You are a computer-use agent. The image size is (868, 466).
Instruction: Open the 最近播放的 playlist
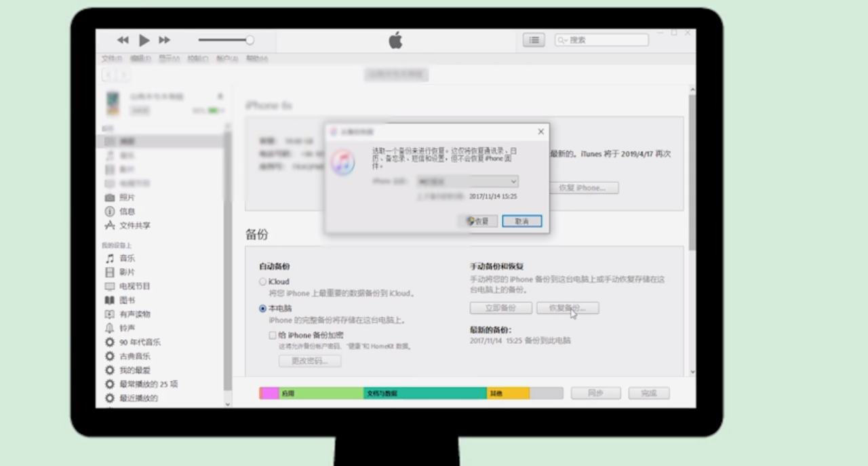(x=132, y=398)
